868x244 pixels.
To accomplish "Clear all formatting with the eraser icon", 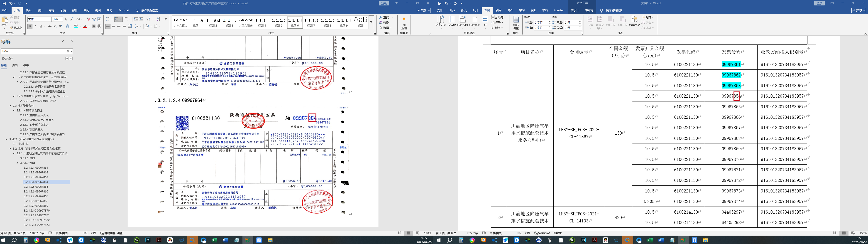I will pos(88,19).
